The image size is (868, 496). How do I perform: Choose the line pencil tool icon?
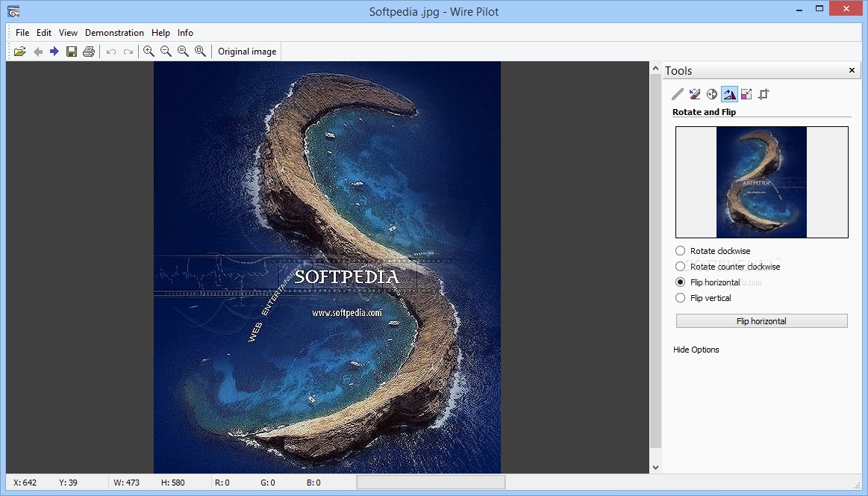[678, 94]
